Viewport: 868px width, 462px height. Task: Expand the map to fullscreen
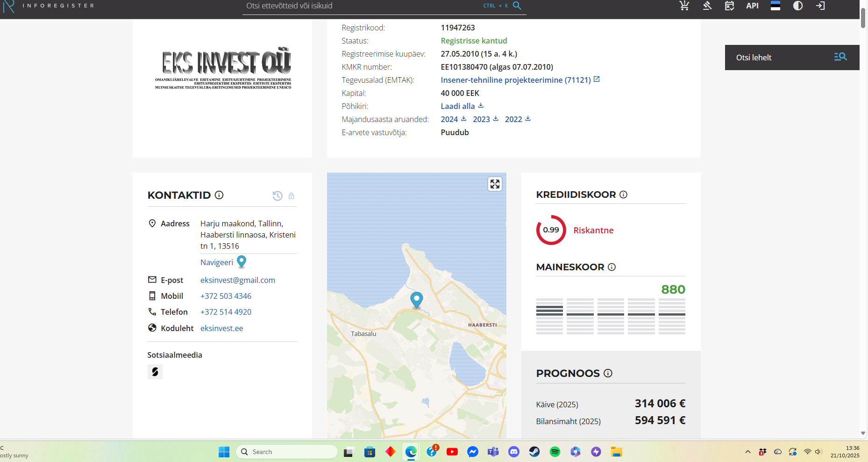pos(495,184)
